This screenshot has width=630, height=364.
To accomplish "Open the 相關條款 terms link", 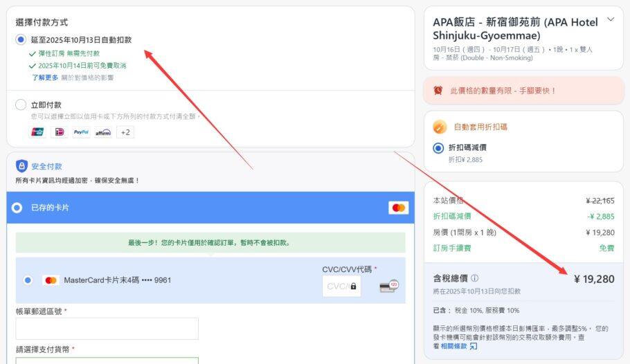I will [x=453, y=346].
